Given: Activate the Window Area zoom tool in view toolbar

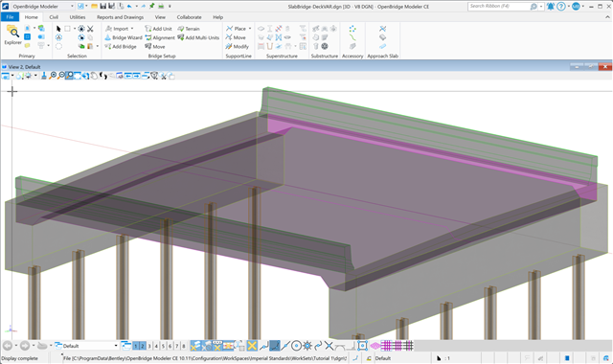Looking at the screenshot, I should [x=69, y=76].
